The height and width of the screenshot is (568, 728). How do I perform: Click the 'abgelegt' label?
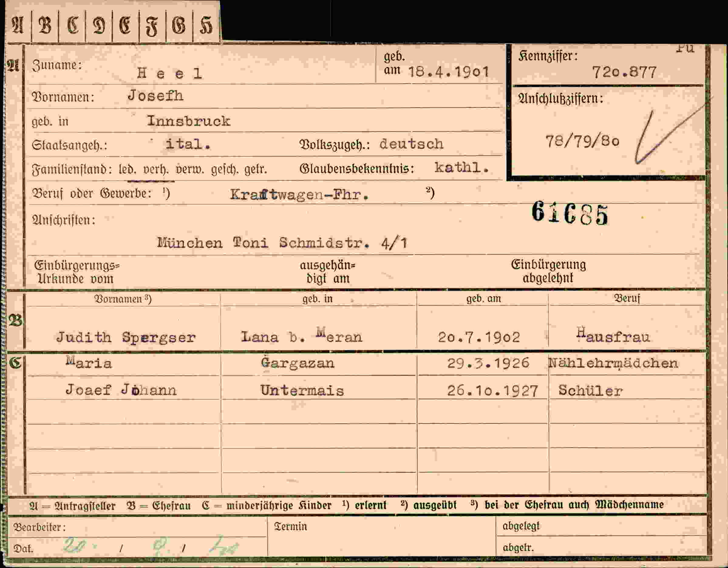[x=521, y=526]
